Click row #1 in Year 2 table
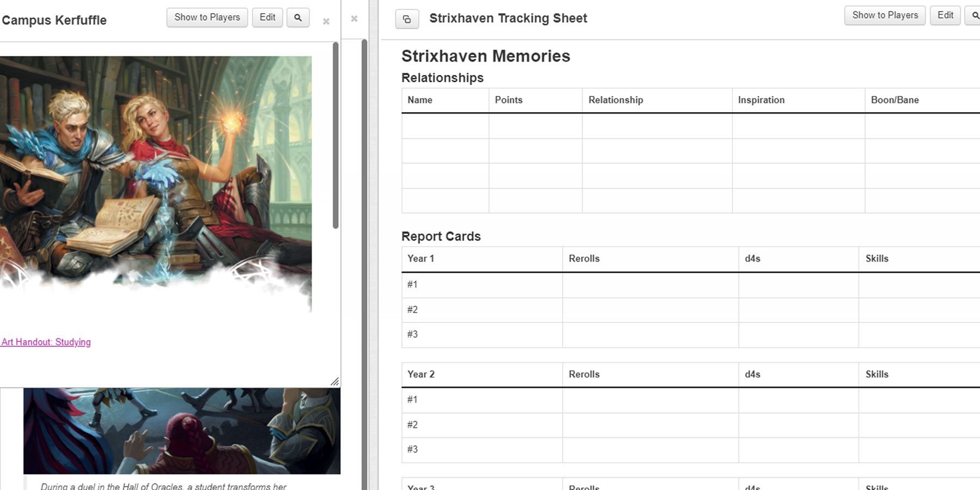Screen dimensions: 980x490 click(x=690, y=400)
